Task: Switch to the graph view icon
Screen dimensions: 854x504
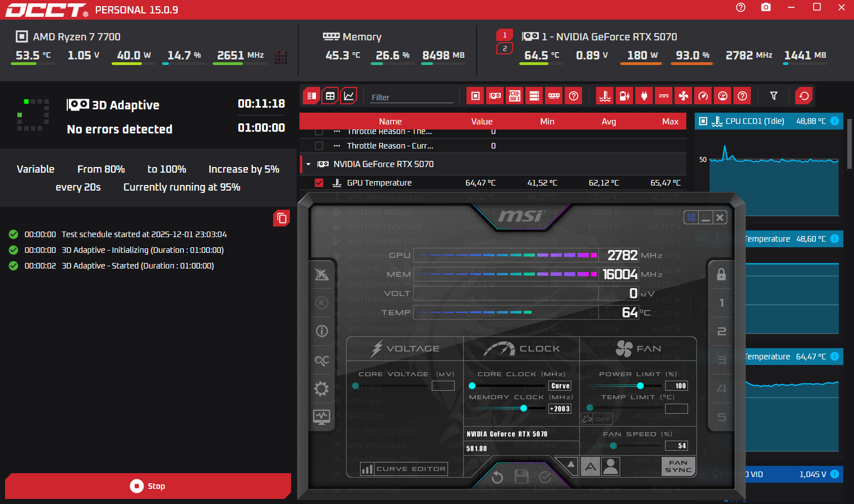Action: click(349, 96)
